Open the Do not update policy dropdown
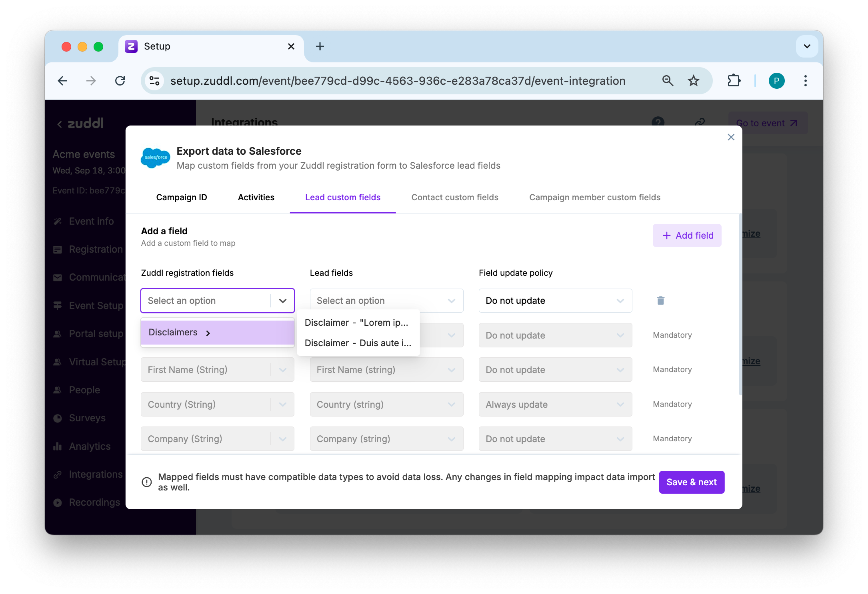This screenshot has width=868, height=594. 555,301
